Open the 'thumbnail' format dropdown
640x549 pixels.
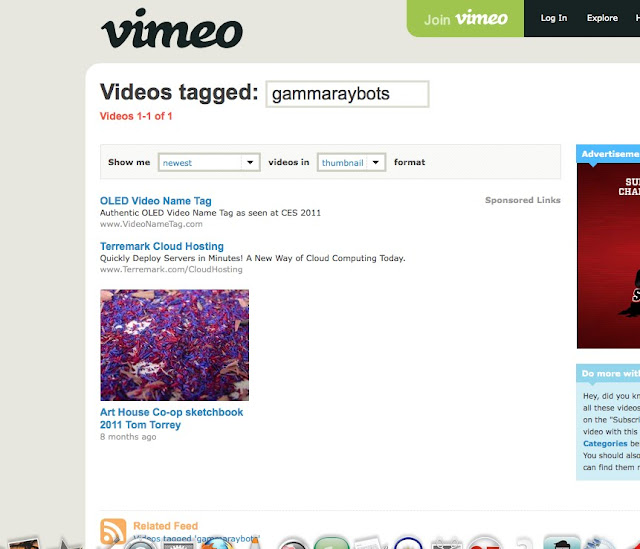351,162
